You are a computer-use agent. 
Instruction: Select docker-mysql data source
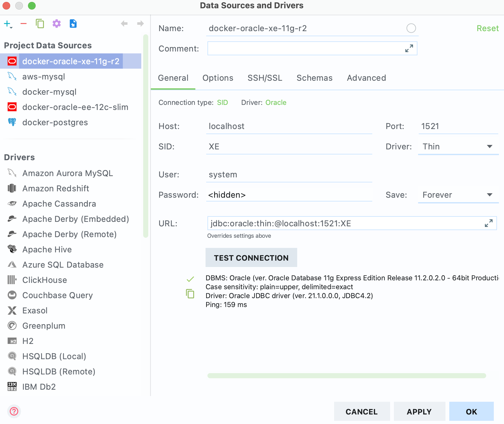[71, 92]
